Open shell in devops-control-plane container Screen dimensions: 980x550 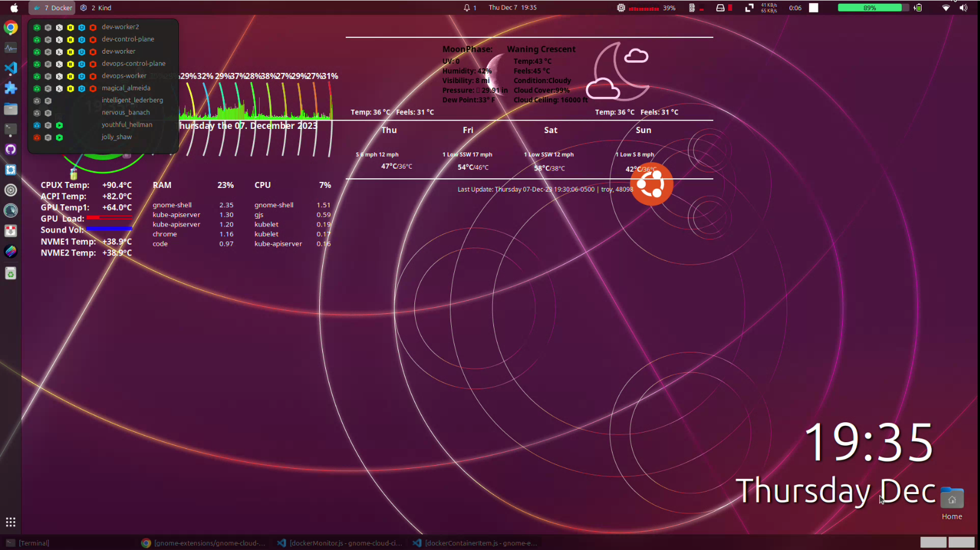(x=59, y=64)
